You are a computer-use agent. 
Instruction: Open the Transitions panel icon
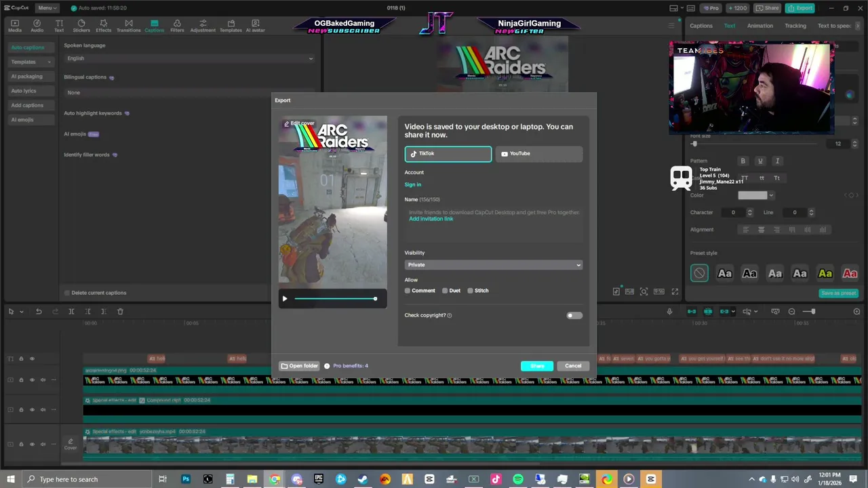click(x=128, y=26)
